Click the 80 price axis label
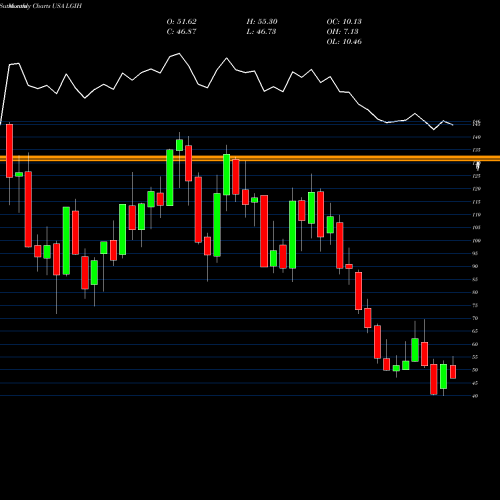This screenshot has width=500, height=500. tap(476, 292)
